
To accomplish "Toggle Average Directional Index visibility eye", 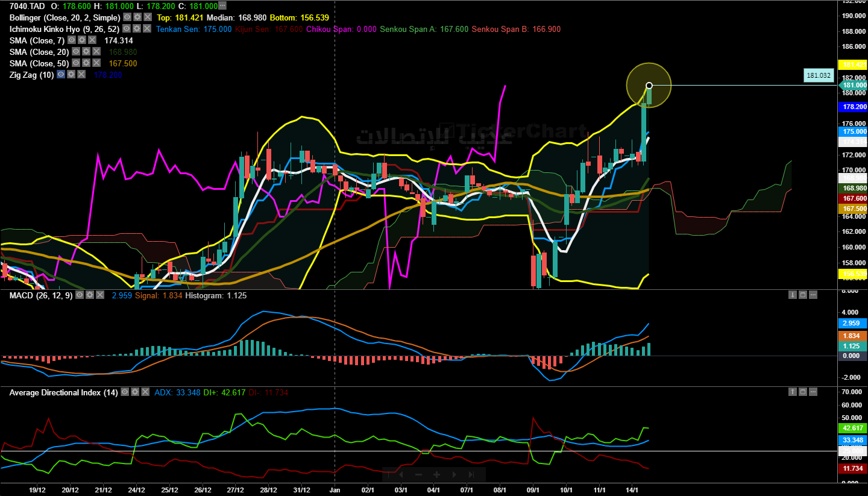I will pos(125,392).
